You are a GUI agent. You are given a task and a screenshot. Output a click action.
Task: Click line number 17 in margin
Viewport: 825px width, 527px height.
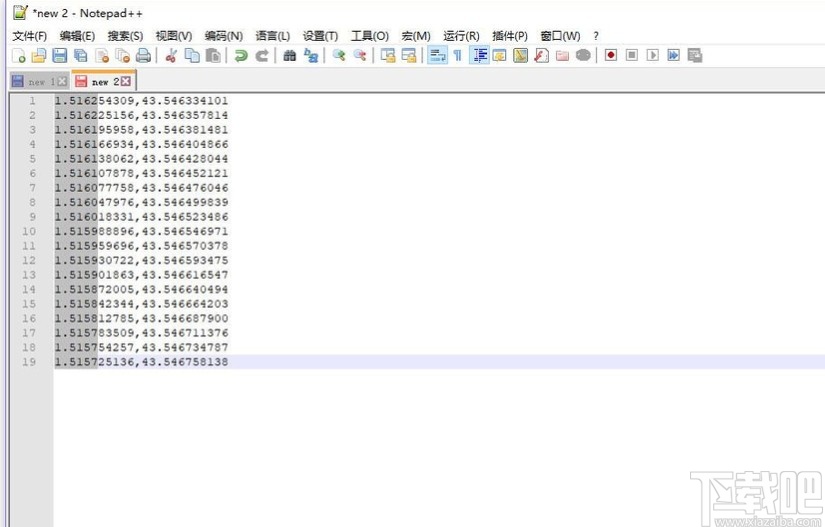click(29, 333)
